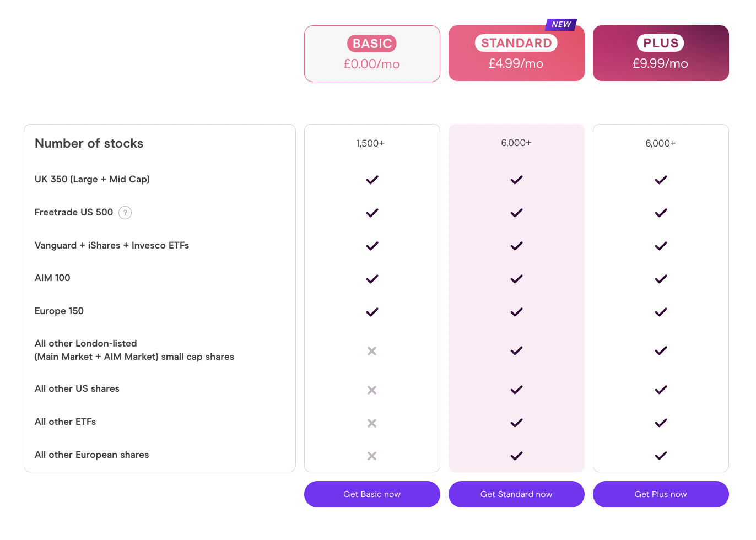The height and width of the screenshot is (540, 756).
Task: Open the STANDARD £4.99/mo plan card
Action: 516,53
